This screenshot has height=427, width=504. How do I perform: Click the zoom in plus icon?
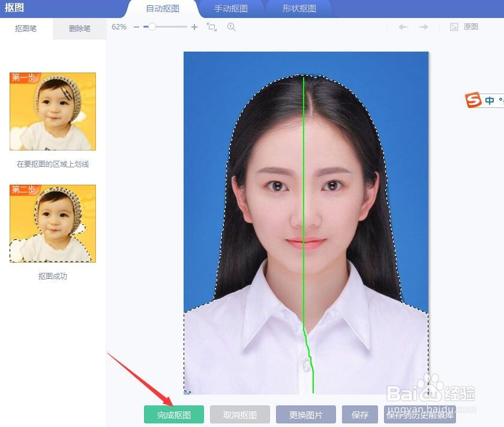point(193,27)
